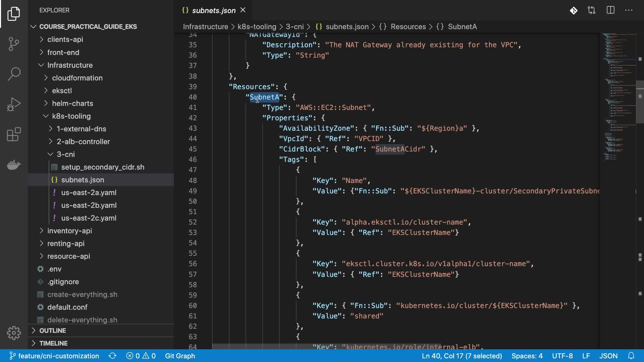Click the open changes compare icon
Screen dimensions: 644x362
click(x=592, y=10)
